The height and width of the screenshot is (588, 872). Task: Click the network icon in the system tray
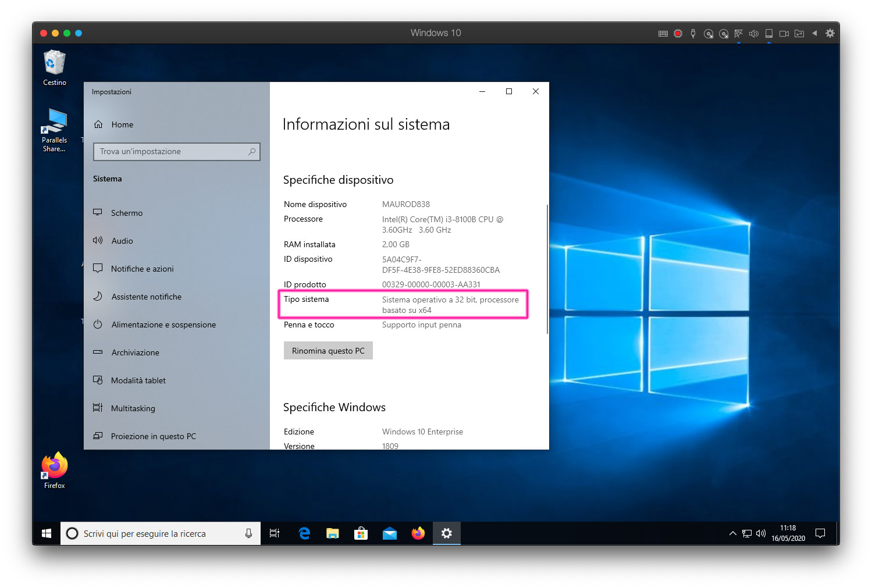point(747,533)
